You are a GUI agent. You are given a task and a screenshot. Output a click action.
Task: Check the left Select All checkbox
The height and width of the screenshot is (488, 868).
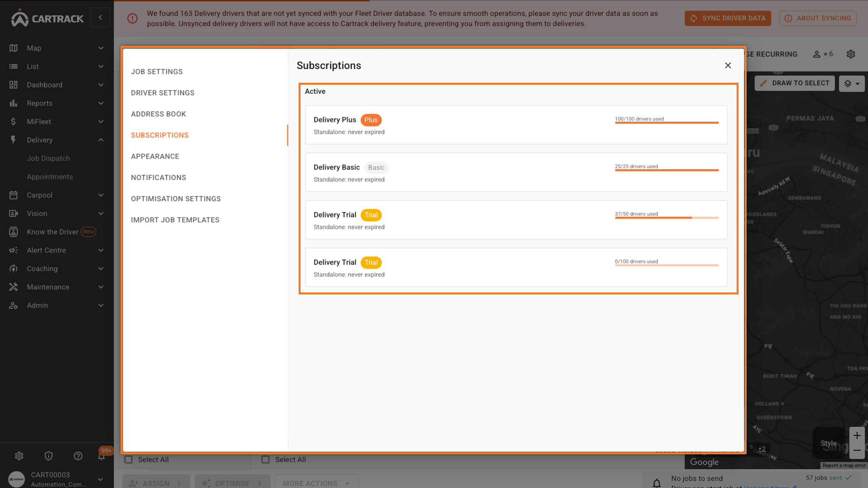click(x=129, y=459)
